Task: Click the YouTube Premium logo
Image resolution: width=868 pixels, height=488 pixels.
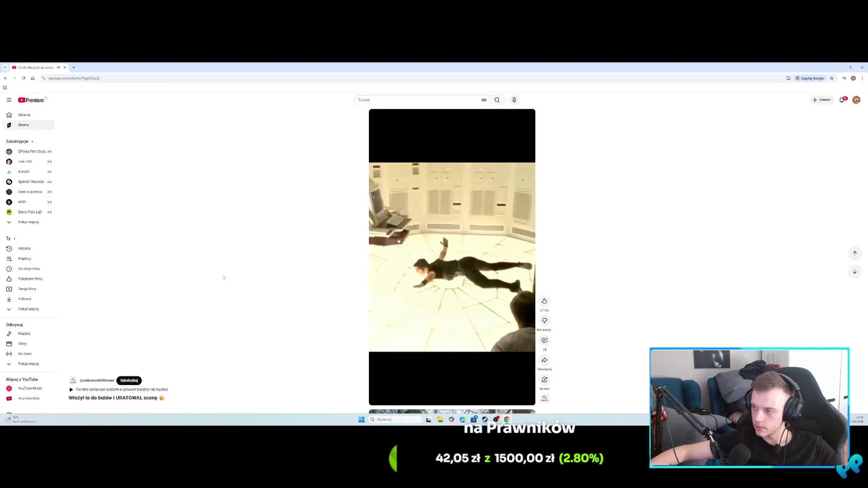Action: [32, 100]
